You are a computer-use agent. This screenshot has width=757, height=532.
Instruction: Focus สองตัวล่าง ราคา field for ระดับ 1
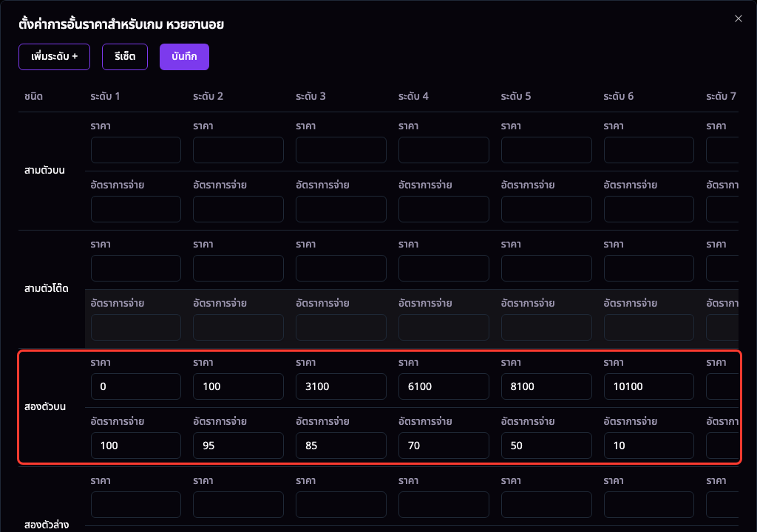click(x=136, y=505)
